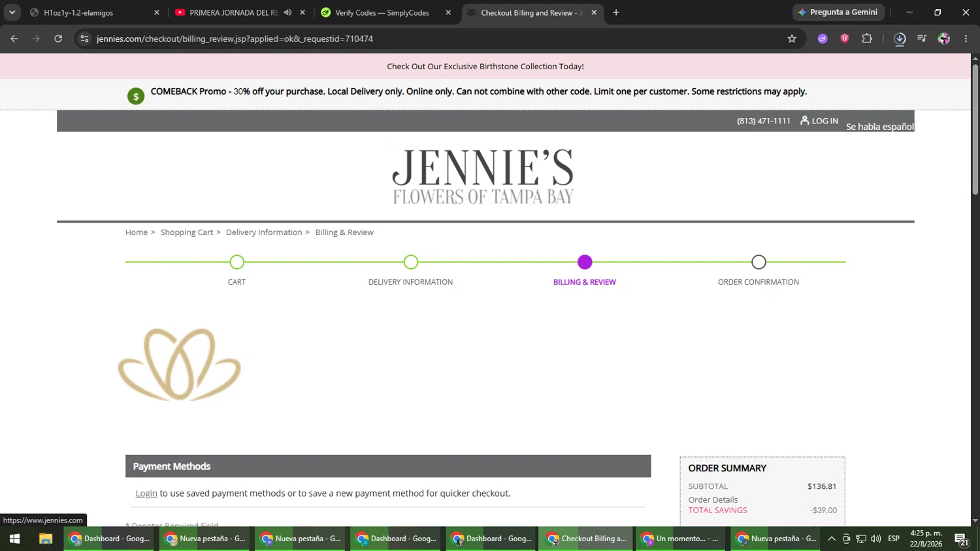Image resolution: width=980 pixels, height=551 pixels.
Task: Click the Se habla español link
Action: click(x=880, y=127)
